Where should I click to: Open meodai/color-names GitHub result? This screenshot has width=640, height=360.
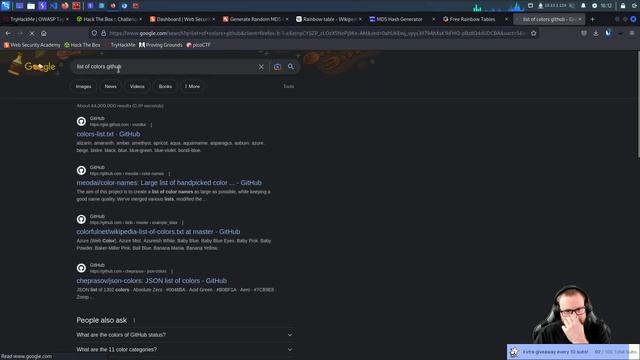169,183
